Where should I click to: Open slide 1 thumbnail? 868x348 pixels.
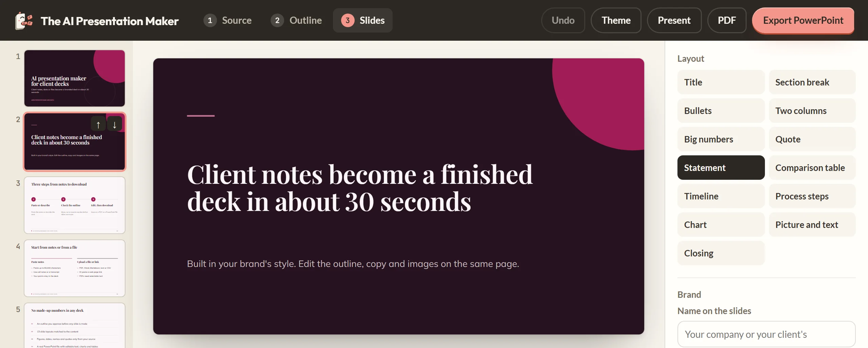coord(75,78)
